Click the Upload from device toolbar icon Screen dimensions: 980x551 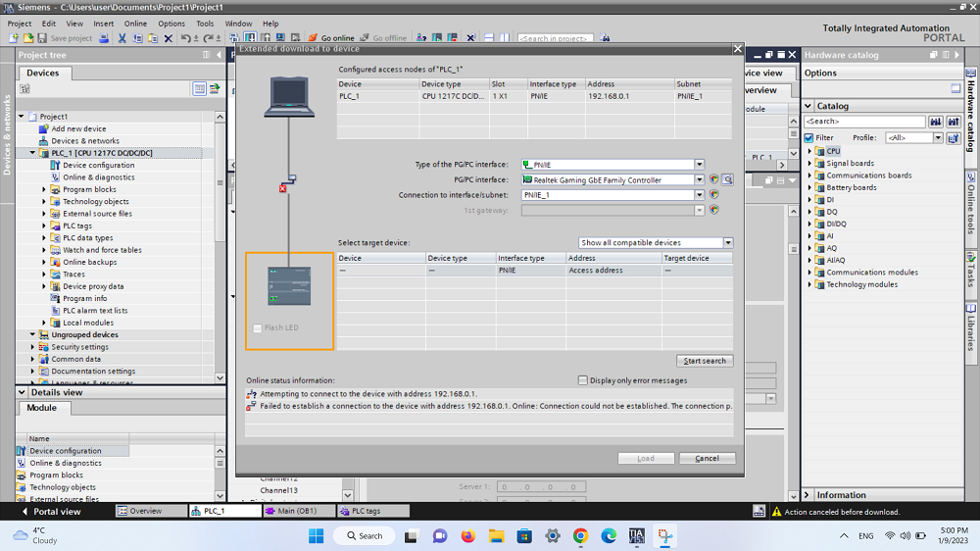[266, 38]
